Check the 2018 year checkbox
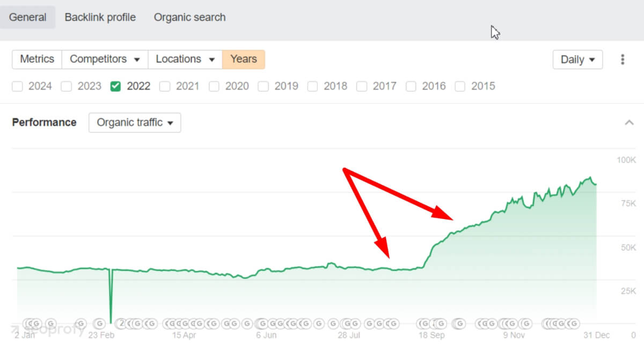Viewport: 644px width, 345px height. coord(312,86)
